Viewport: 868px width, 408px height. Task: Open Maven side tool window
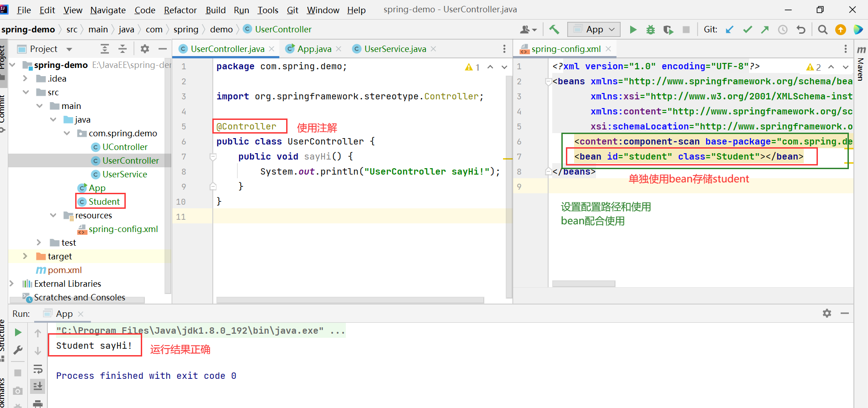point(861,63)
